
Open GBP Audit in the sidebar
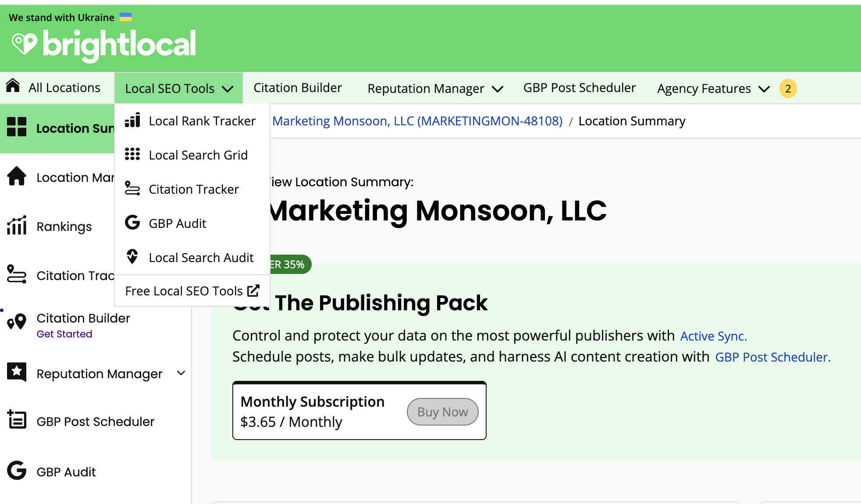pyautogui.click(x=66, y=472)
